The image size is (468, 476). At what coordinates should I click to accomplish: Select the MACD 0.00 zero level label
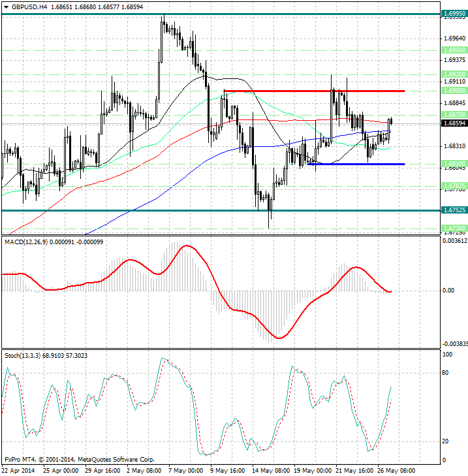(x=448, y=291)
